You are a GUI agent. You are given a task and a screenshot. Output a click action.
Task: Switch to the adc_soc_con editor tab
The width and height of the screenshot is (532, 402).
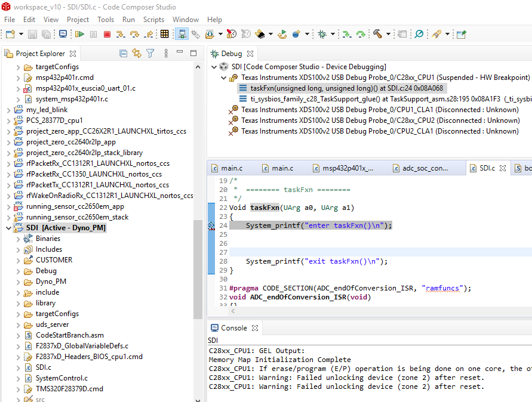[x=425, y=168]
